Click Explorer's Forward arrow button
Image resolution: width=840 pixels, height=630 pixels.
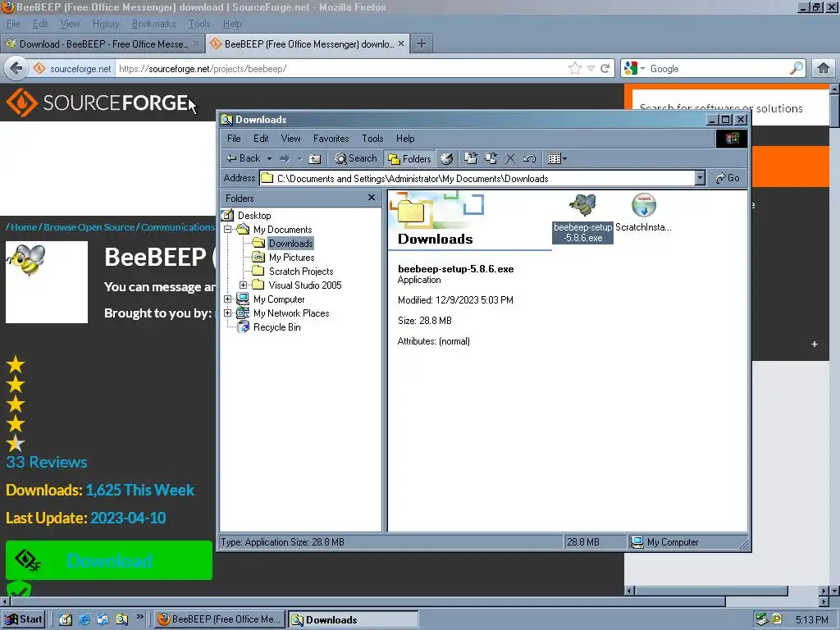coord(285,158)
